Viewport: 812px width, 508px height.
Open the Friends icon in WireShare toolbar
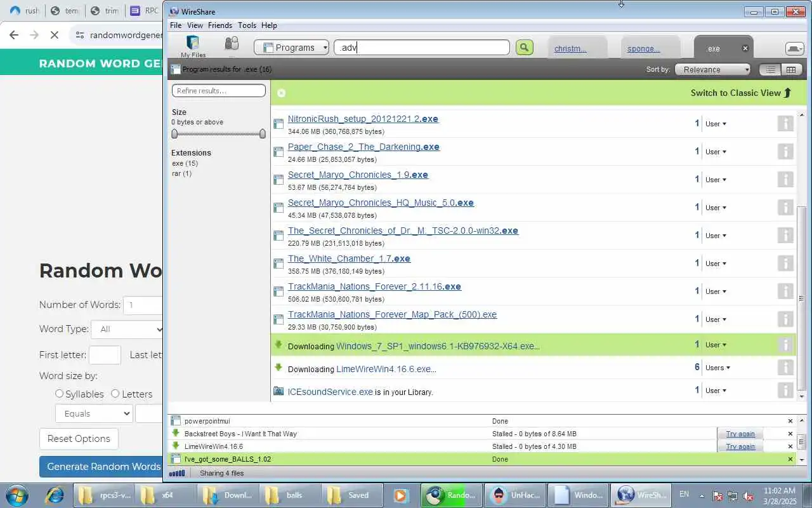(x=232, y=44)
